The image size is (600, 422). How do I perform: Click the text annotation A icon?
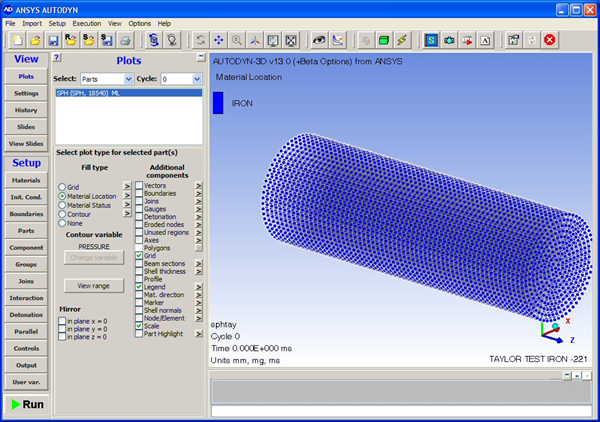485,40
